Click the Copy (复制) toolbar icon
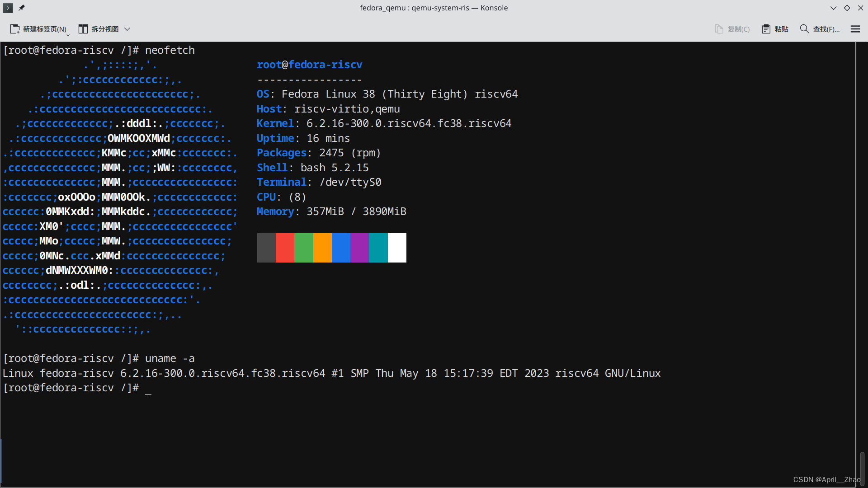 coord(719,29)
